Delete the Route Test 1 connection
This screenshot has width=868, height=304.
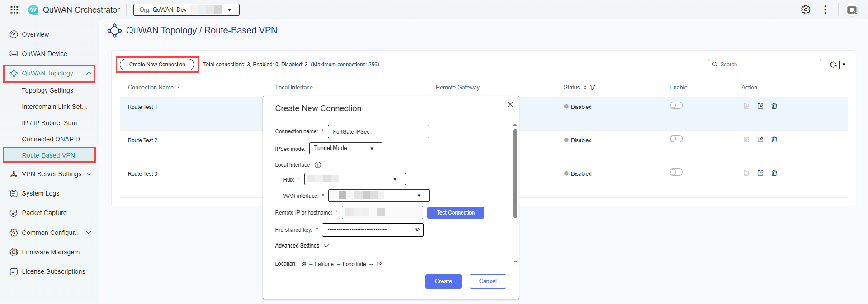click(x=774, y=106)
